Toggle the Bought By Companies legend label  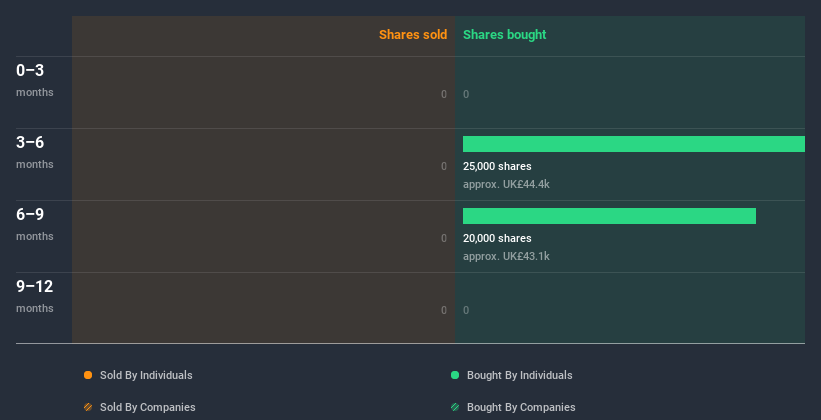[x=521, y=407]
